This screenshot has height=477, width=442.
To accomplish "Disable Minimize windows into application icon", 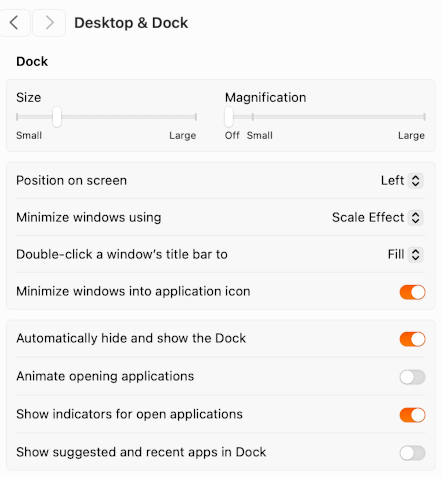I will click(x=412, y=292).
